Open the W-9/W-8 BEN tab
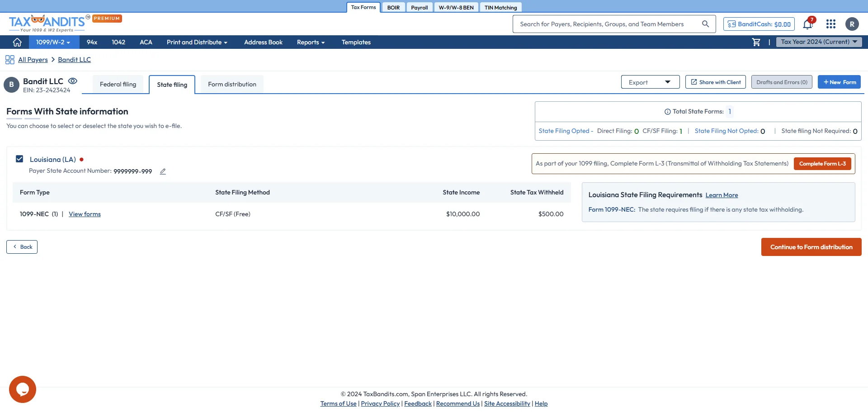 point(456,7)
